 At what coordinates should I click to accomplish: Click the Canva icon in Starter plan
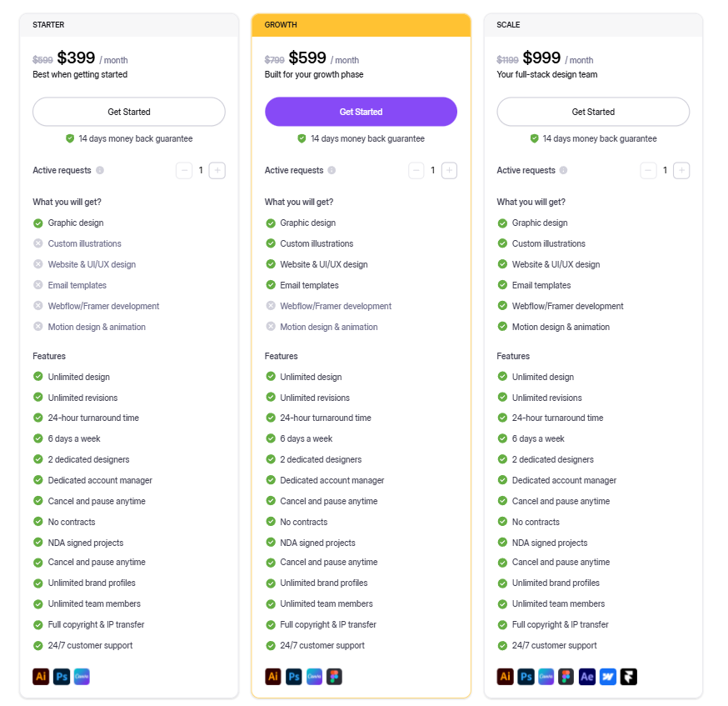coord(82,677)
